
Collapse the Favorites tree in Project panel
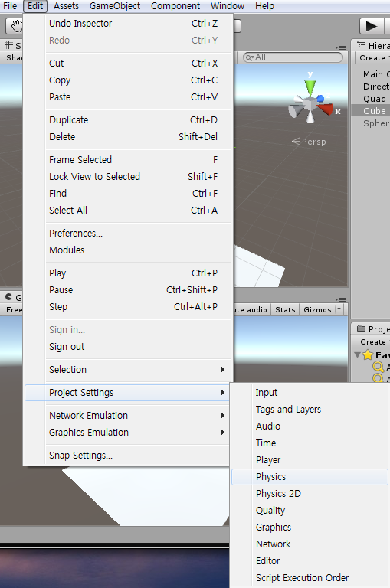pyautogui.click(x=357, y=354)
